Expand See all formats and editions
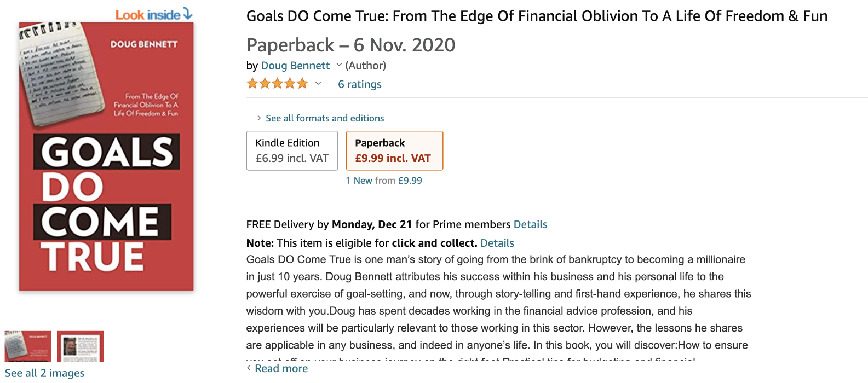The image size is (868, 383). point(325,118)
